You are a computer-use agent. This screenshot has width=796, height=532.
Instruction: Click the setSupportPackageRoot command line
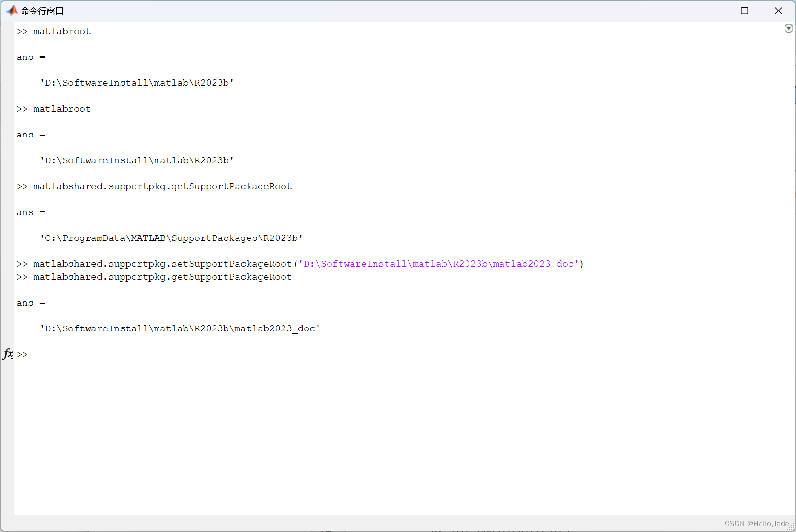pyautogui.click(x=300, y=264)
